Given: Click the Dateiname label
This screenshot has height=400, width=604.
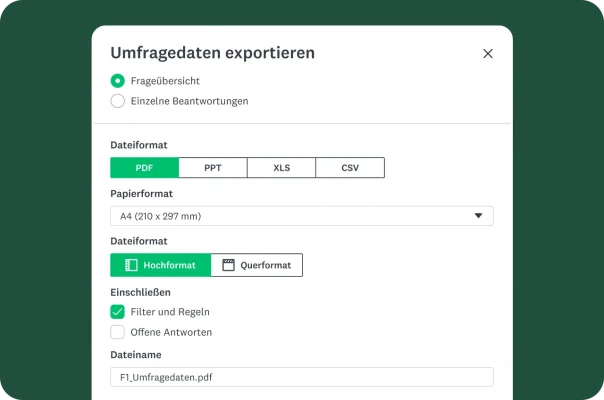Looking at the screenshot, I should pyautogui.click(x=136, y=355).
